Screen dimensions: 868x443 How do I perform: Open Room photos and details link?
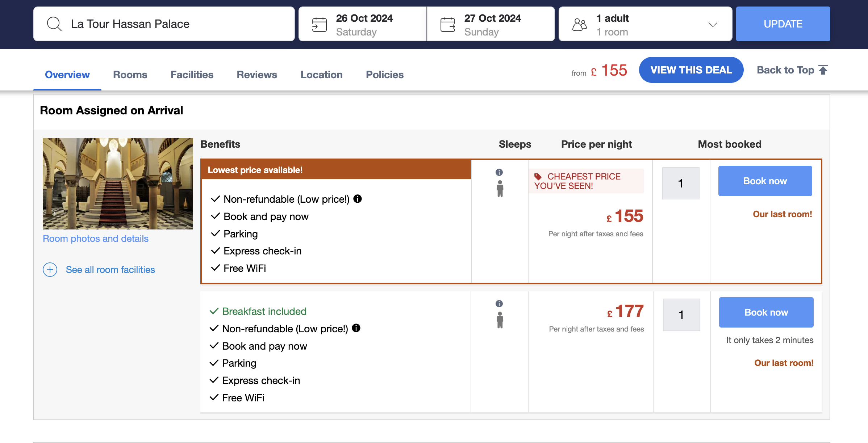click(x=96, y=239)
